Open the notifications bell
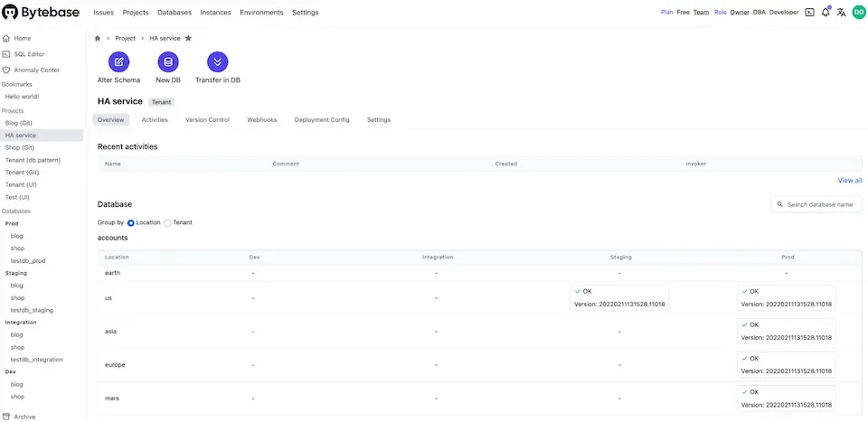 tap(825, 13)
